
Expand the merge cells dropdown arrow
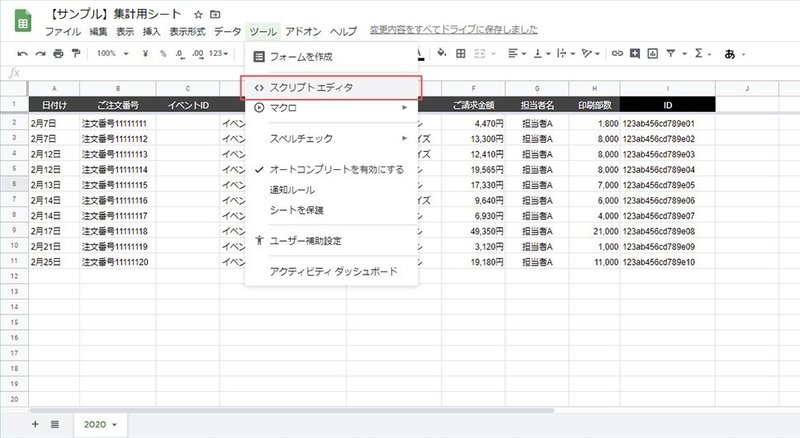click(x=493, y=54)
